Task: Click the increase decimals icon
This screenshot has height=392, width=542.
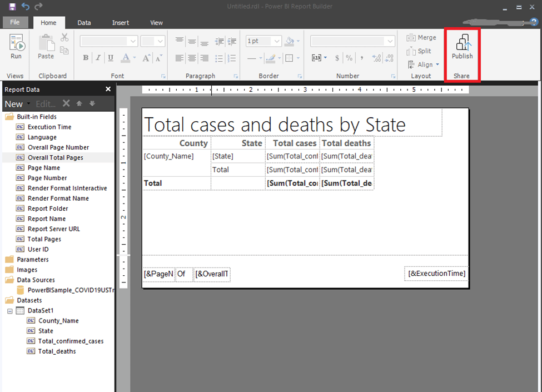Action: click(376, 58)
